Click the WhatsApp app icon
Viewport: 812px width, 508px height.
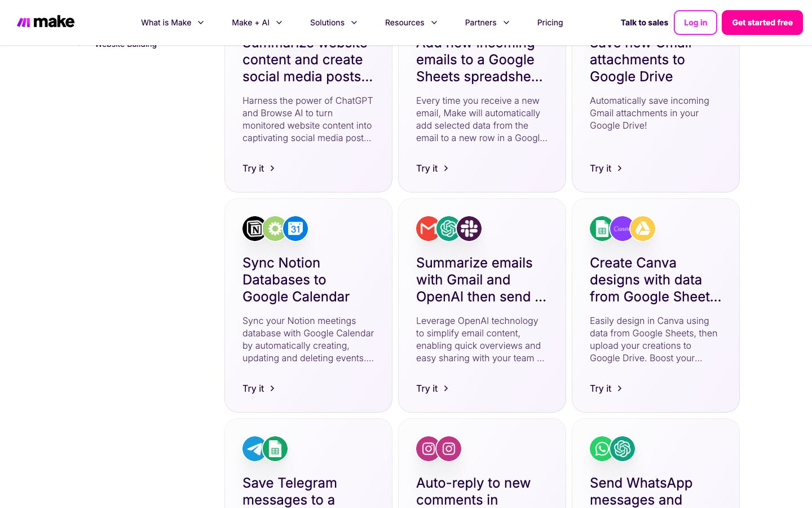(x=601, y=449)
